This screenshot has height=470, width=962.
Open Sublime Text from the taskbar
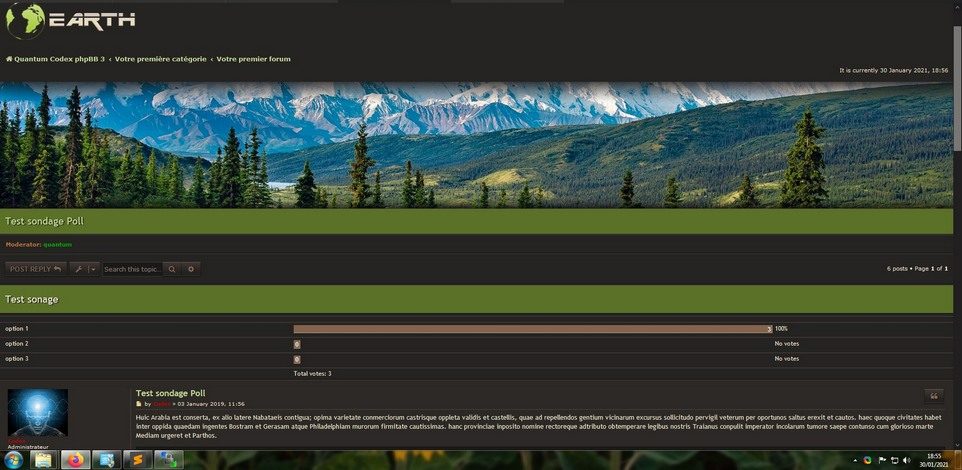[x=137, y=460]
